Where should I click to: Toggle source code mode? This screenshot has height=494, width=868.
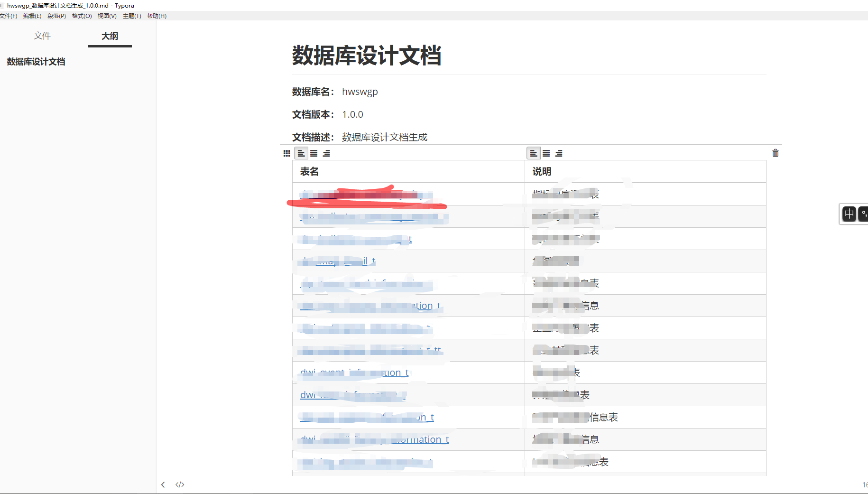(x=180, y=485)
